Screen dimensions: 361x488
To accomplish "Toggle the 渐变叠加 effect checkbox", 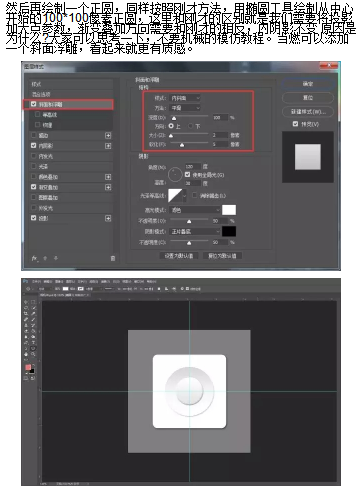I will click(x=33, y=187).
